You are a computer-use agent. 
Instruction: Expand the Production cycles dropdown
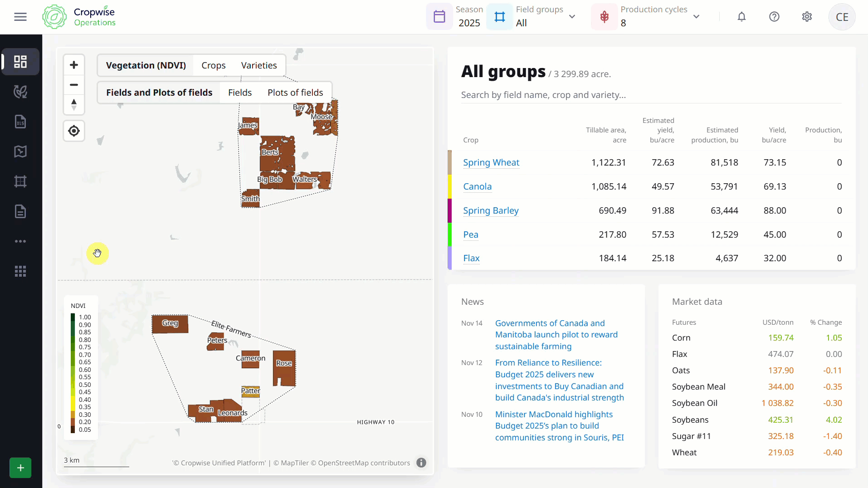(x=696, y=17)
